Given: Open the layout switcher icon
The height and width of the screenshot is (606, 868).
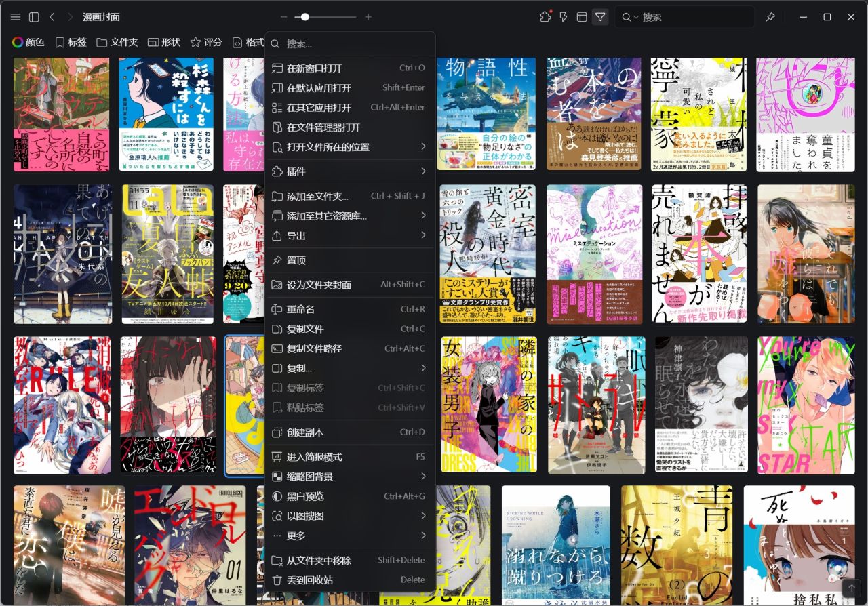Looking at the screenshot, I should pyautogui.click(x=581, y=17).
